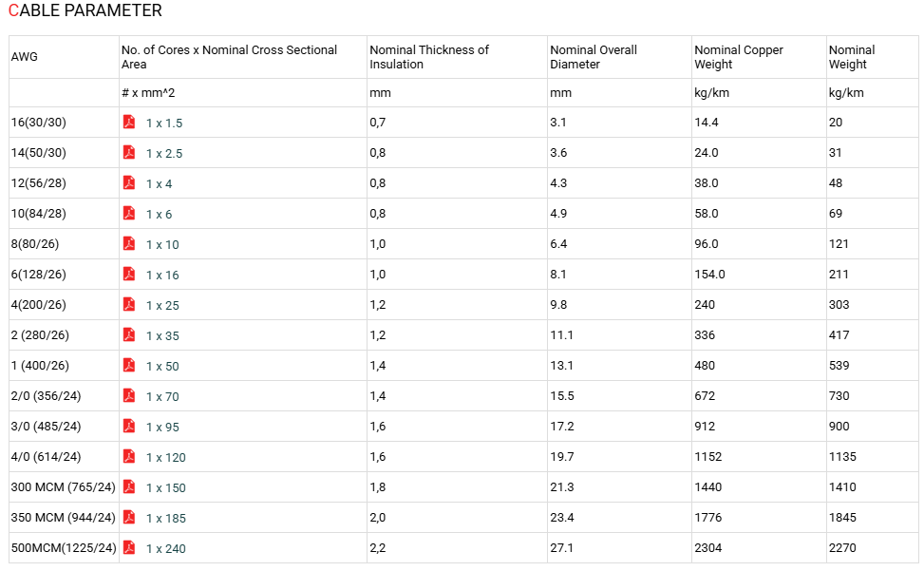
Task: Click PDF icon in 350 MCM row
Action: [129, 518]
